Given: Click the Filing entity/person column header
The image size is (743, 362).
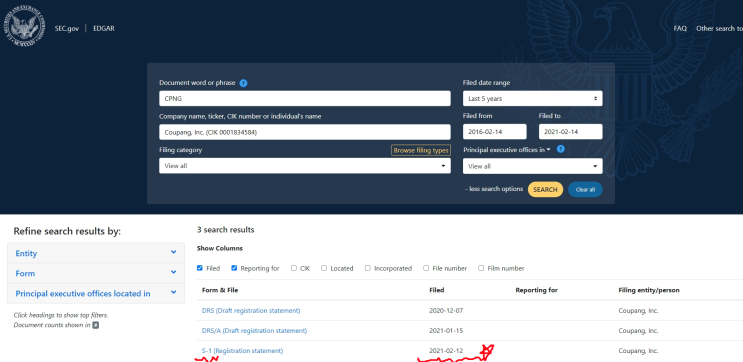Looking at the screenshot, I should pyautogui.click(x=649, y=290).
